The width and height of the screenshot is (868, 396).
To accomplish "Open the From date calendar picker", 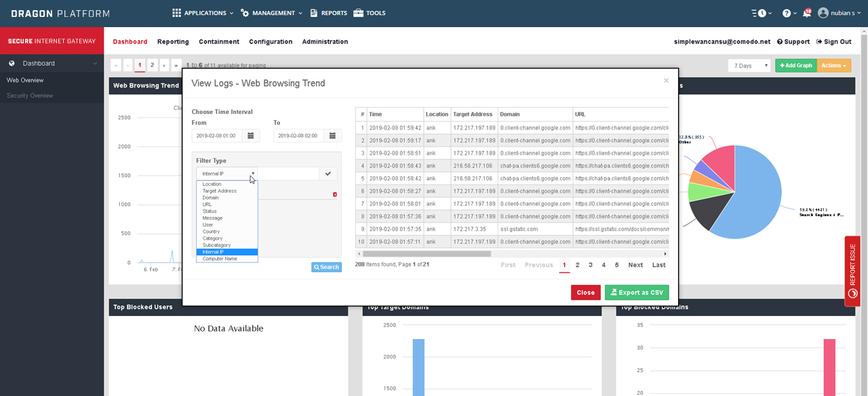I will tap(250, 136).
